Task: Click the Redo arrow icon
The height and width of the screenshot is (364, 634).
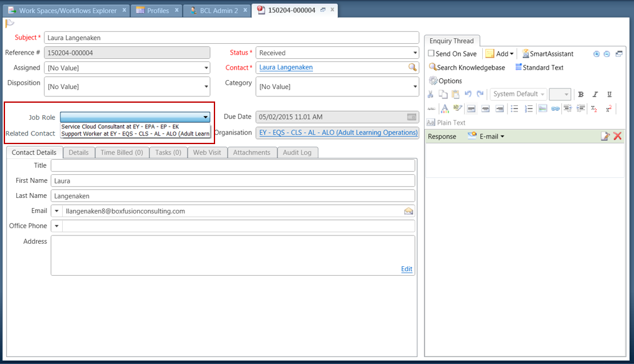Action: pyautogui.click(x=480, y=94)
